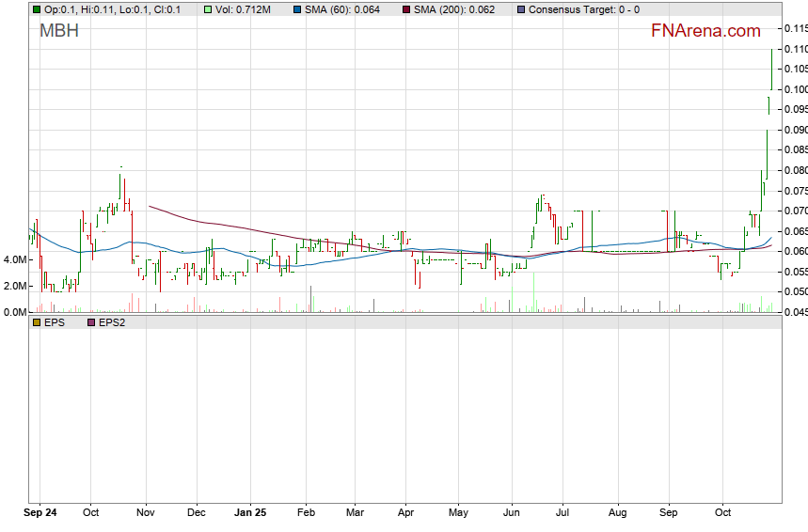
Task: Click the 'SMA (60): 0.064' legend label
Action: click(x=342, y=9)
